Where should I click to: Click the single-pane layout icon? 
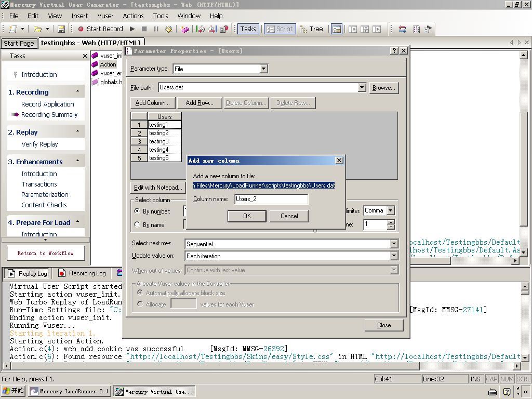click(353, 29)
